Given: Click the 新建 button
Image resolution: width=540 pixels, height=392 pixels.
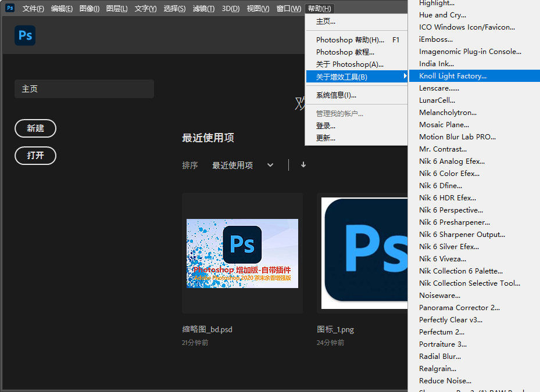Looking at the screenshot, I should pyautogui.click(x=35, y=128).
